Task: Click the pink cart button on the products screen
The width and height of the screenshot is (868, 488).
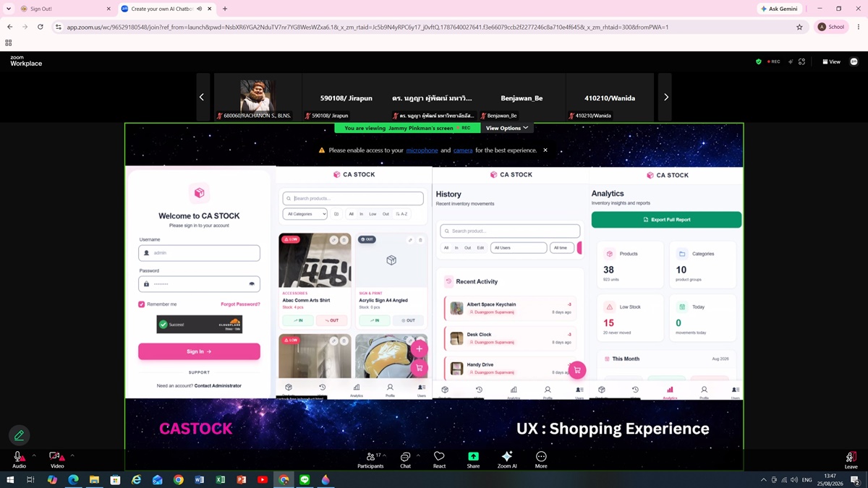Action: 419,368
